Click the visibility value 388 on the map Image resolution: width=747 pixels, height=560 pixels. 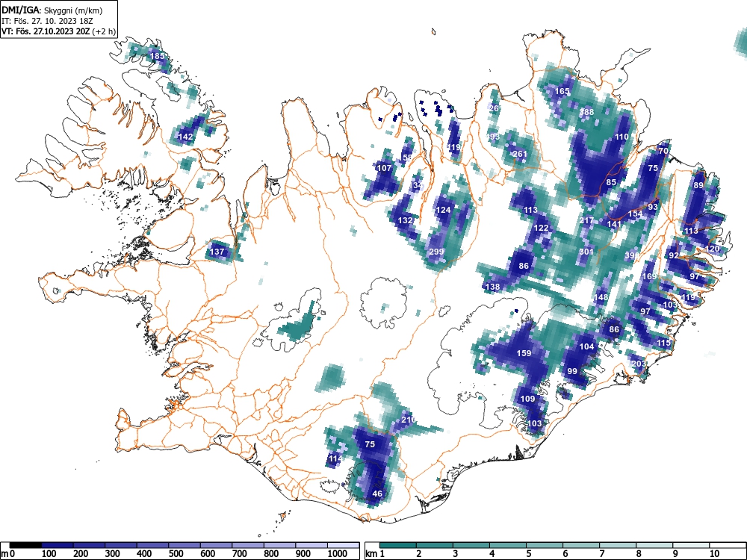click(587, 113)
